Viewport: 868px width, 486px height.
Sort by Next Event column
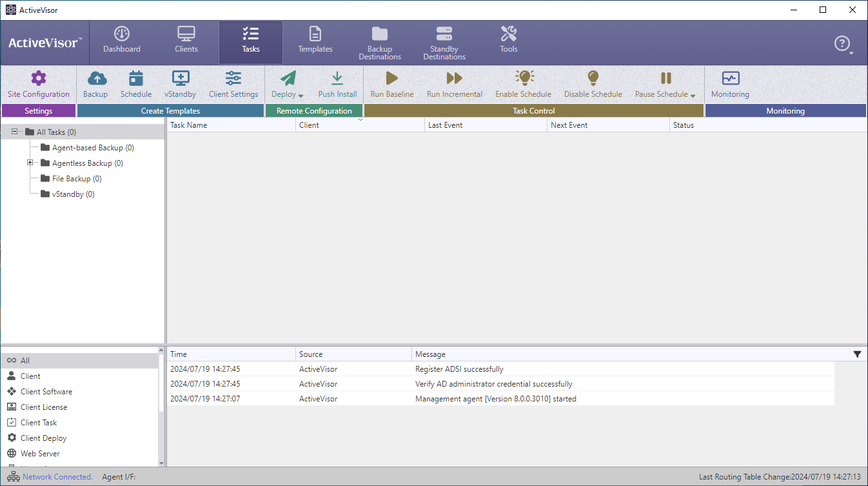[x=608, y=125]
